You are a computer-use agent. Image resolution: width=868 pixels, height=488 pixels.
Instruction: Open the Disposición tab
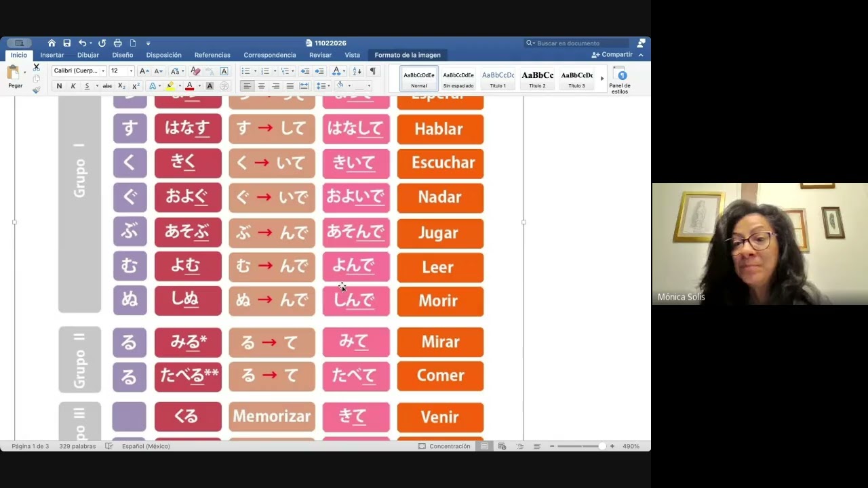coord(164,55)
